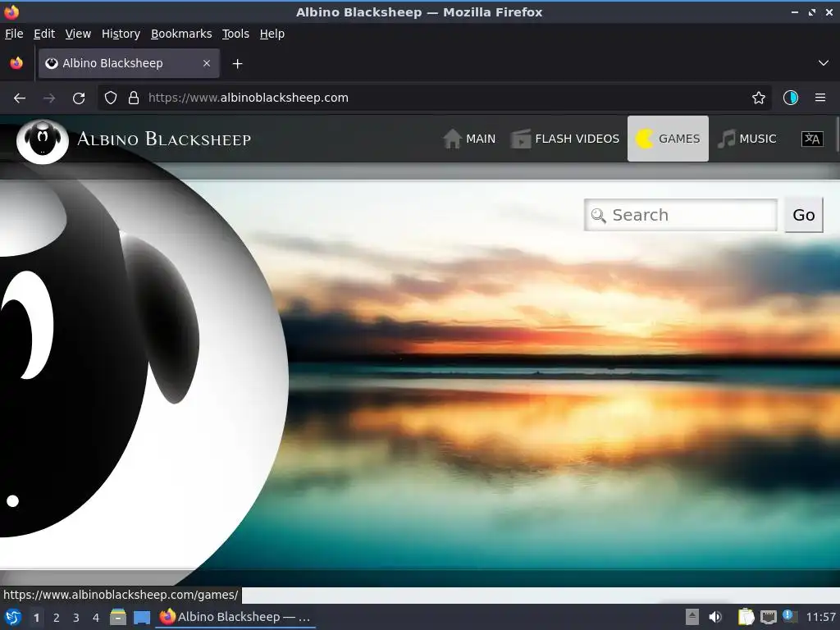840x630 pixels.
Task: Open the File menu
Action: (x=14, y=34)
